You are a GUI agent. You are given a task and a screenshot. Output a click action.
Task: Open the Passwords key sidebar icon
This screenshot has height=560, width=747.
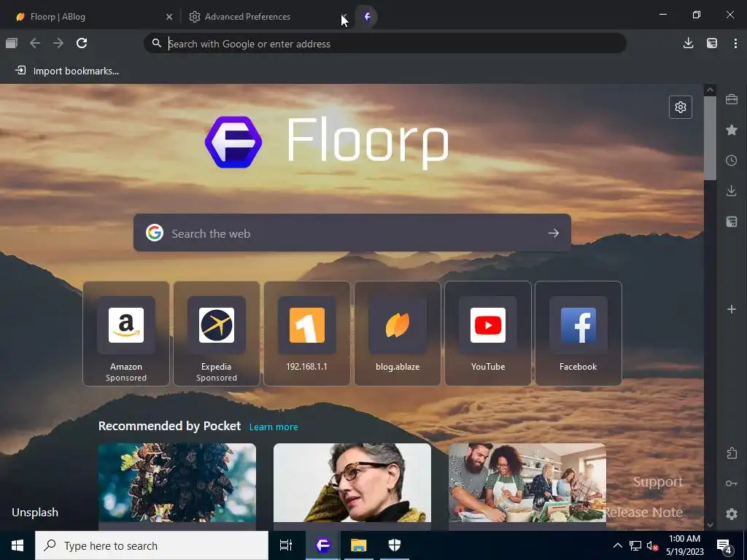pos(732,483)
